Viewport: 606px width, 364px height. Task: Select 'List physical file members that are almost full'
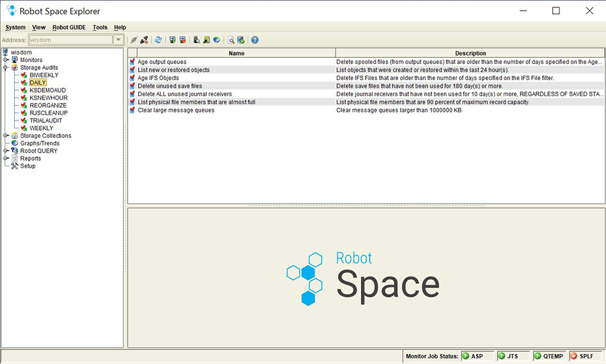click(366, 102)
